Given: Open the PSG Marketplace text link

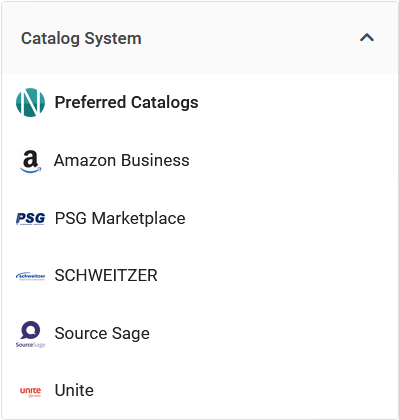Looking at the screenshot, I should pyautogui.click(x=120, y=219).
